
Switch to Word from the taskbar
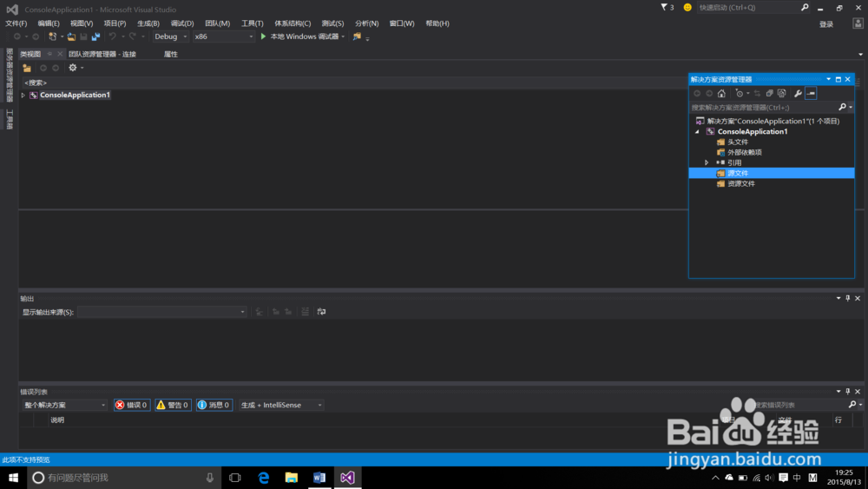pyautogui.click(x=319, y=478)
